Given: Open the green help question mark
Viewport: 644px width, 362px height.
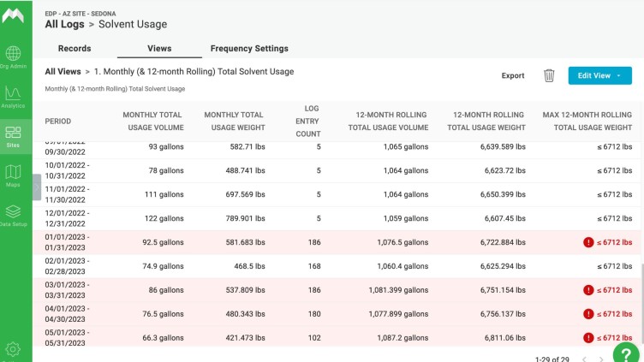Looking at the screenshot, I should pos(626,354).
